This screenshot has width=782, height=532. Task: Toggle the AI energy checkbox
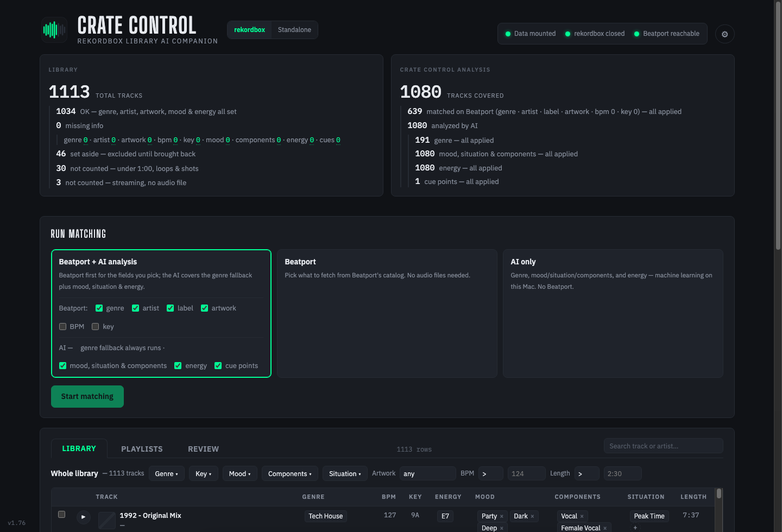[178, 365]
